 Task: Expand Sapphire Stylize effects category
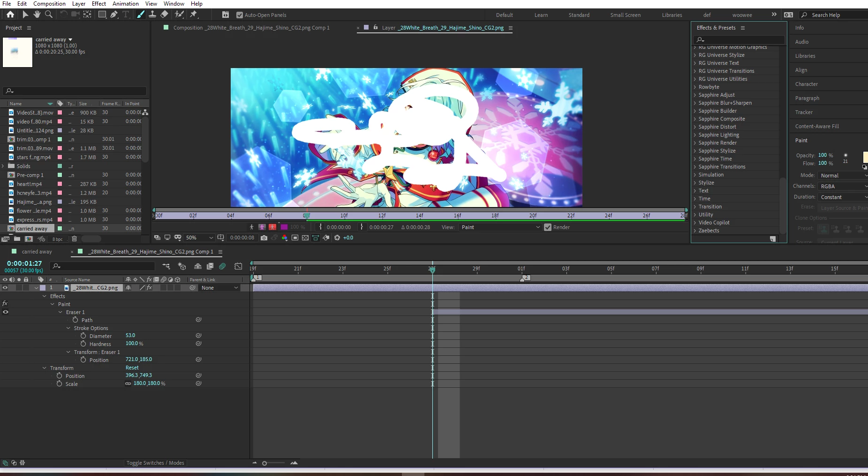point(695,151)
